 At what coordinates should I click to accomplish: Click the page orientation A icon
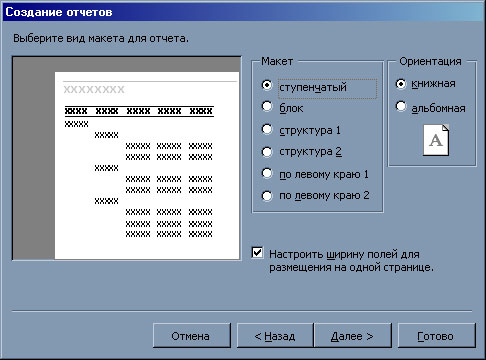436,140
